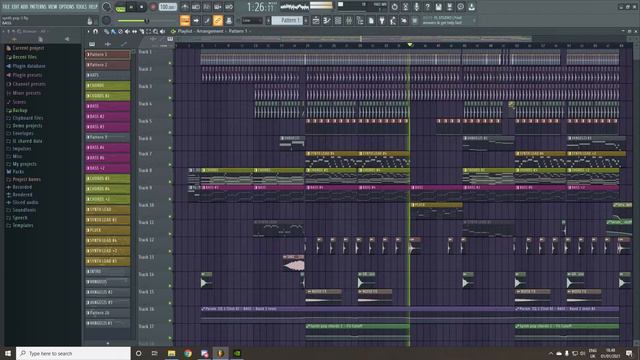
Task: Open Chrome from the Windows taskbar
Action: point(188,353)
